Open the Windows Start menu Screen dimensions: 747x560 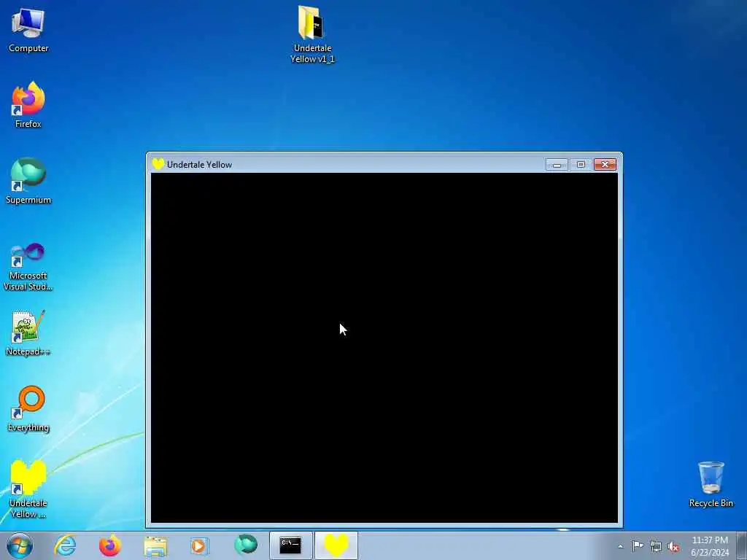pyautogui.click(x=20, y=545)
